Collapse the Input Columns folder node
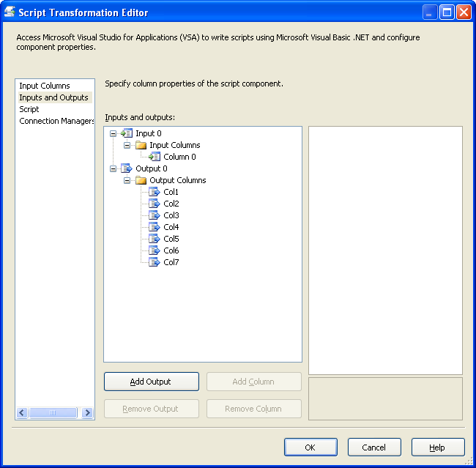The height and width of the screenshot is (468, 476). point(127,145)
